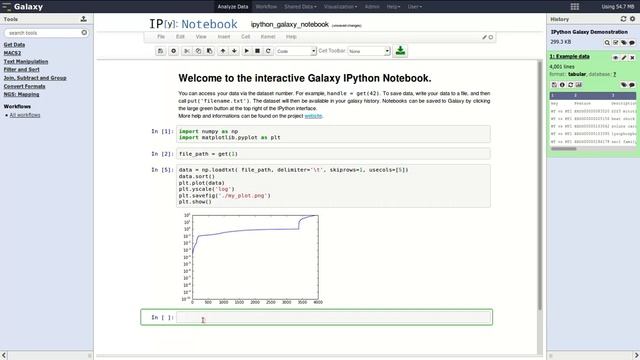The image size is (640, 360).
Task: Cut selected cell with scissors icon
Action: point(187,51)
